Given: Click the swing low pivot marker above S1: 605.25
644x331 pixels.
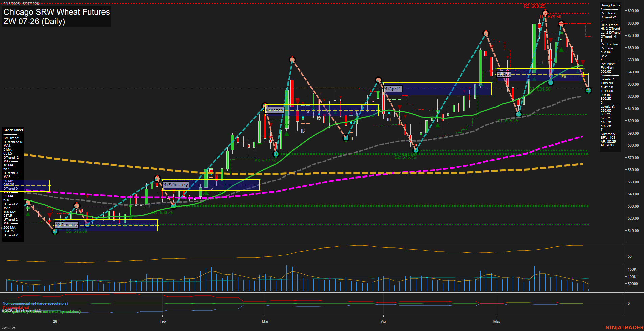Looking at the screenshot, I should pyautogui.click(x=519, y=114).
